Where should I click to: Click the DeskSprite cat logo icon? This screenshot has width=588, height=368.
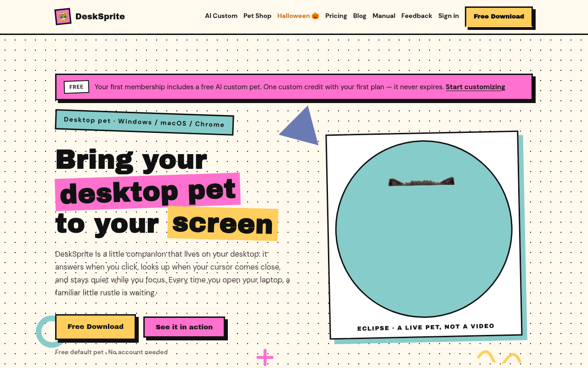63,17
